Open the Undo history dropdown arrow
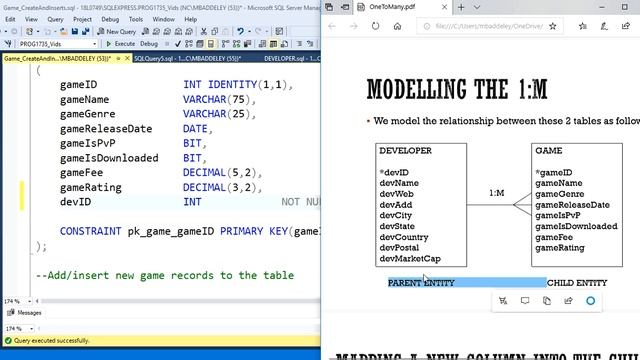 249,31
